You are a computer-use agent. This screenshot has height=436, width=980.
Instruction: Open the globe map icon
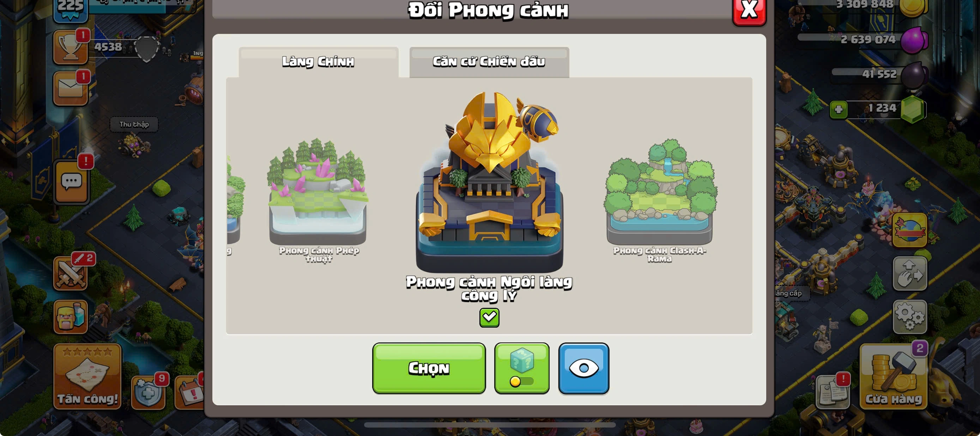point(909,230)
